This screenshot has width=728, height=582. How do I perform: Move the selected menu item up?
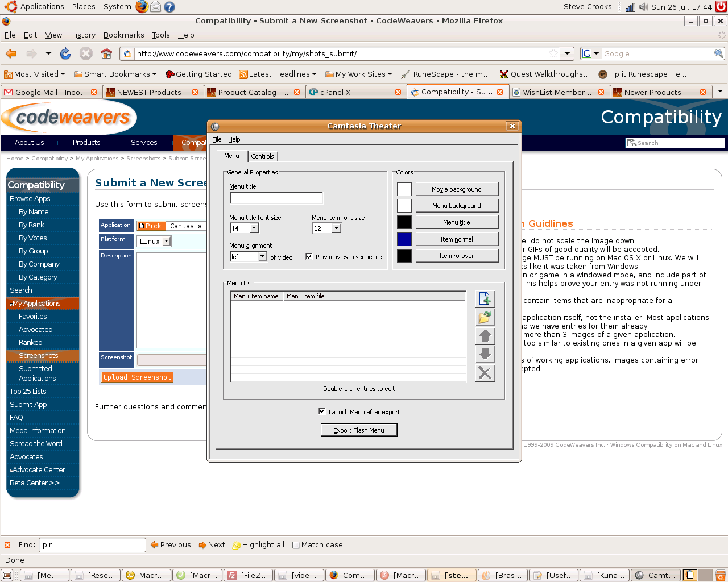coord(485,335)
